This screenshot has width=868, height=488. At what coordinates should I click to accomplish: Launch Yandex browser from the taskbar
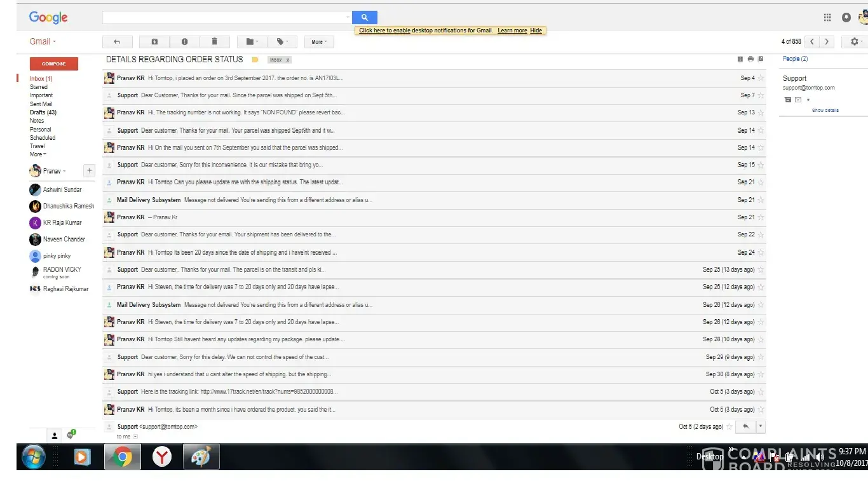(163, 457)
